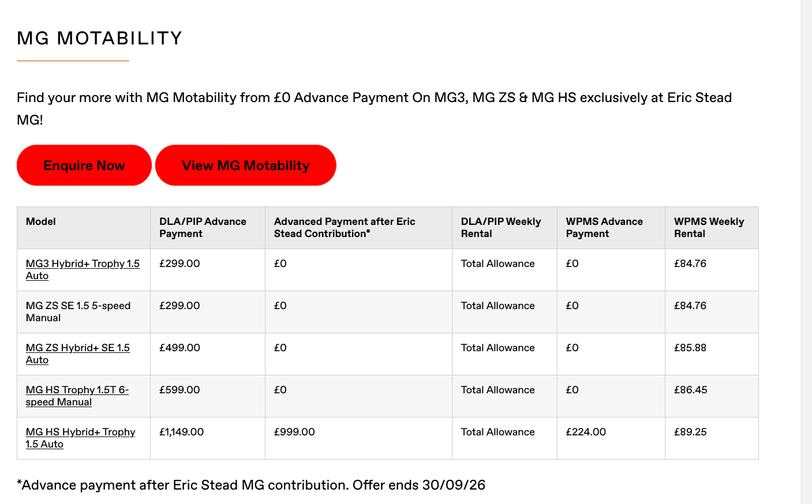This screenshot has height=504, width=812.
Task: Click the DLA/PIP Weekly Rental header
Action: pyautogui.click(x=504, y=228)
